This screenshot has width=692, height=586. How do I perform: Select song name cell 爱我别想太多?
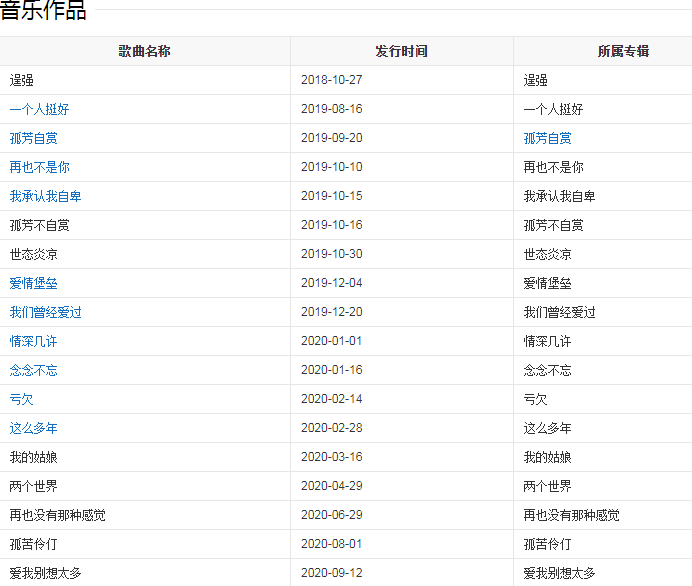point(45,573)
